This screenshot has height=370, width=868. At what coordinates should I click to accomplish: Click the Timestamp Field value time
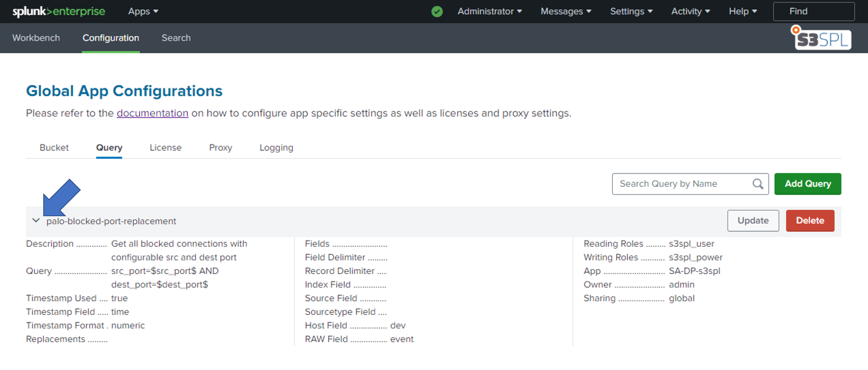tap(120, 312)
